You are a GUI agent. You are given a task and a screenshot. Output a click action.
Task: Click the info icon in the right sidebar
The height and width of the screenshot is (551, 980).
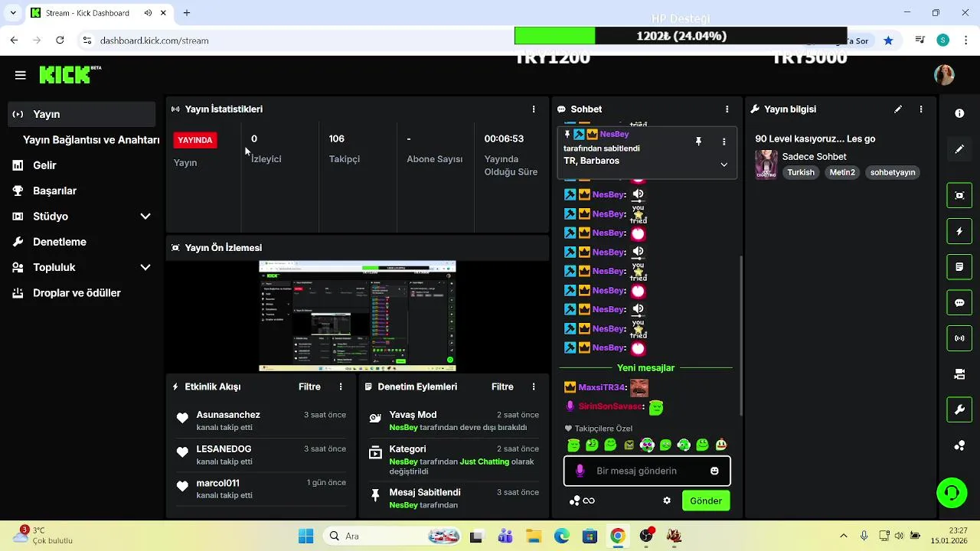coord(959,113)
